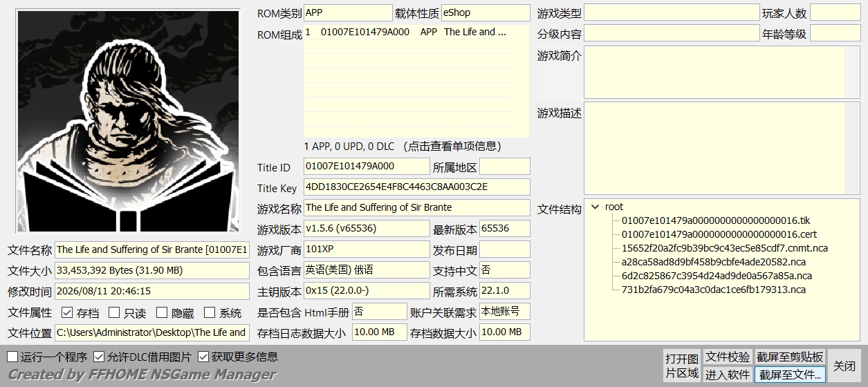Click the 存档日志数据大小 field

[379, 332]
